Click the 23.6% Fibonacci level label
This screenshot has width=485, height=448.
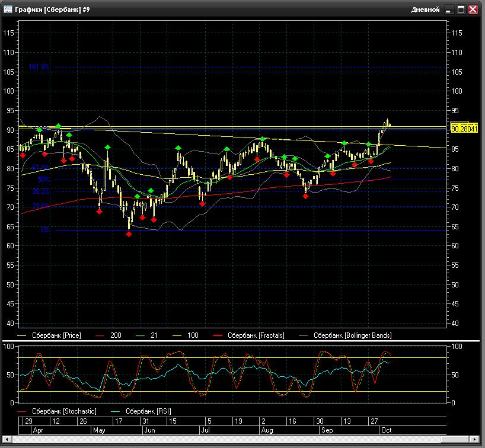point(40,206)
